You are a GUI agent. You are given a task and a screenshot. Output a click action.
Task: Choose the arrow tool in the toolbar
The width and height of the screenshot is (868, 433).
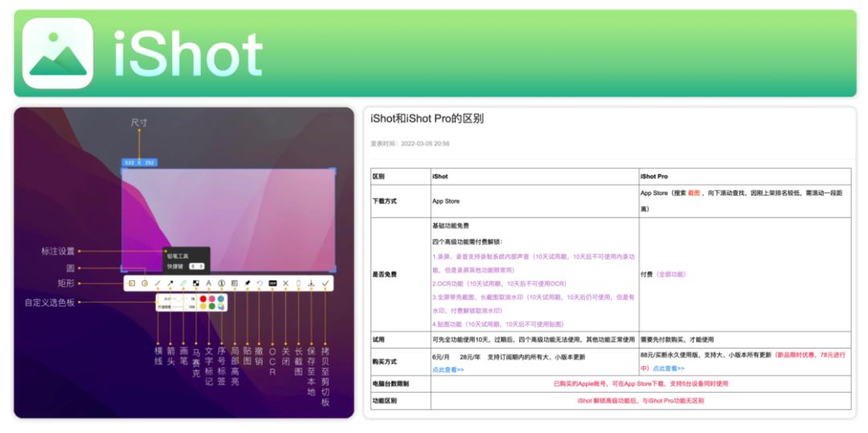point(170,283)
